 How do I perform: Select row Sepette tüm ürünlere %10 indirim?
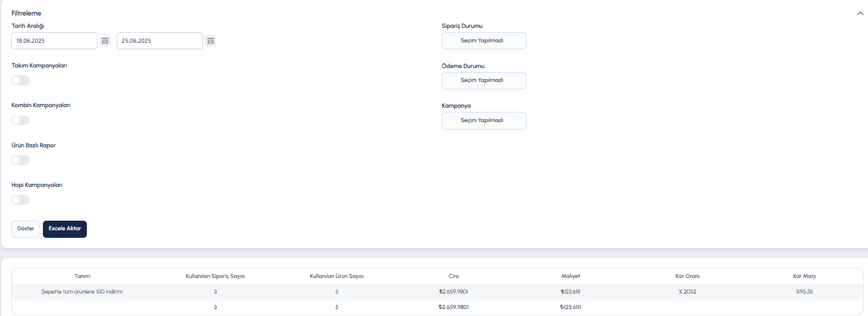[437, 292]
